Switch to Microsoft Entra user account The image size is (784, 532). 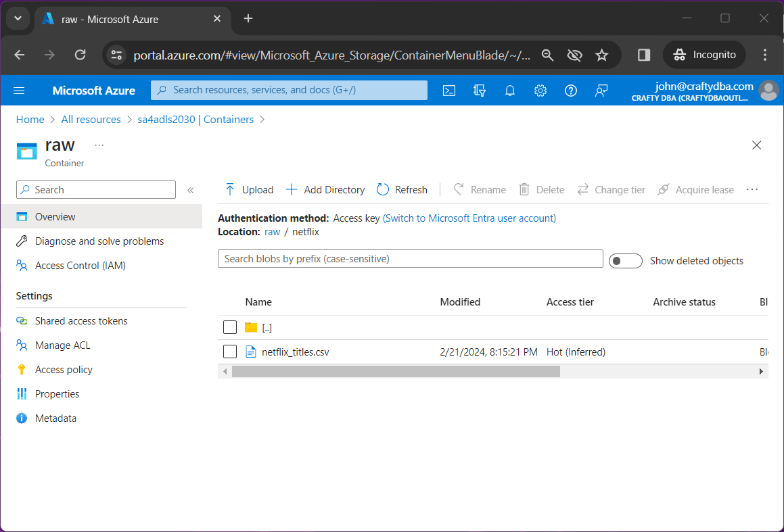tap(469, 218)
